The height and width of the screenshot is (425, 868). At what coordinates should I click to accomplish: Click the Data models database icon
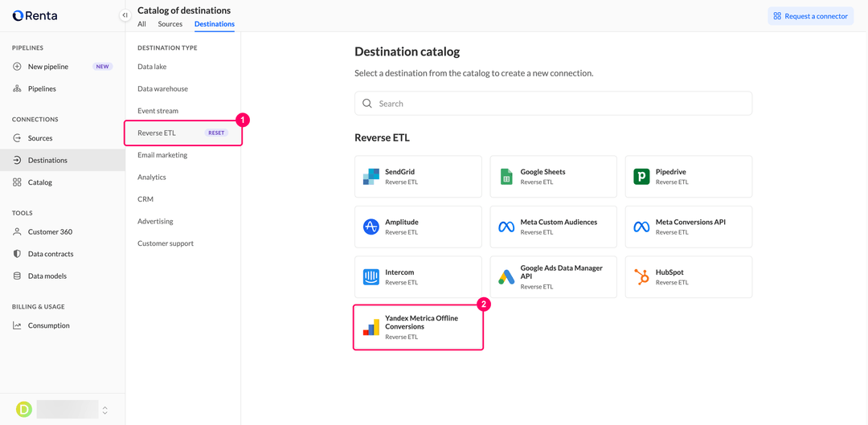coord(17,276)
